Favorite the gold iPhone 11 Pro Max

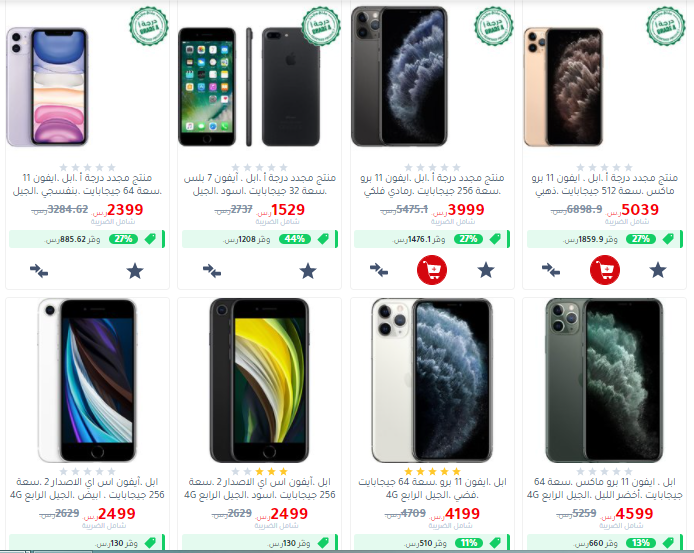point(658,270)
